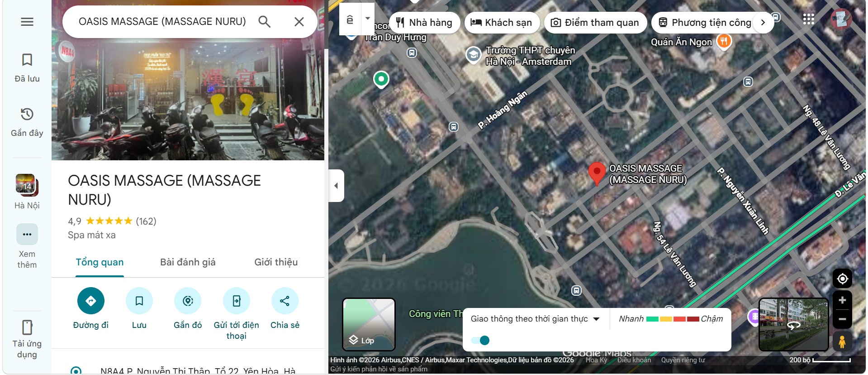Screen dimensions: 868x375
Task: Select the Điểm tham quan category chip
Action: coord(595,22)
